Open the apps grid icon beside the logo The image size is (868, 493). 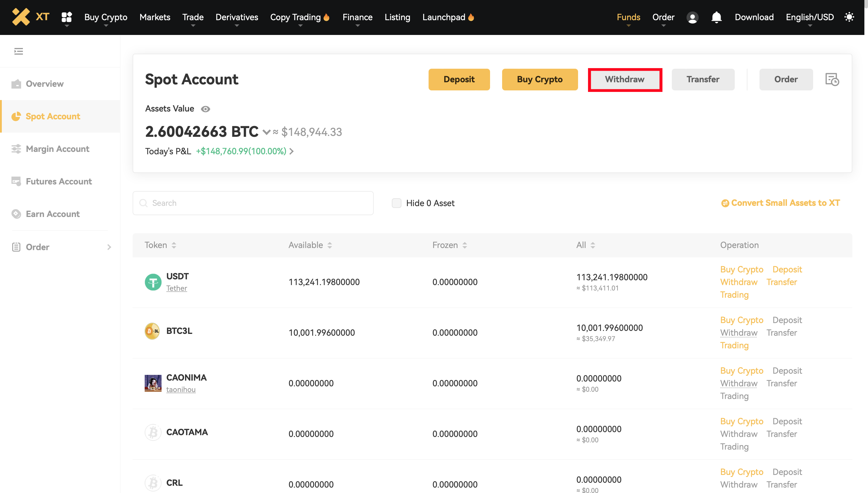pyautogui.click(x=66, y=17)
